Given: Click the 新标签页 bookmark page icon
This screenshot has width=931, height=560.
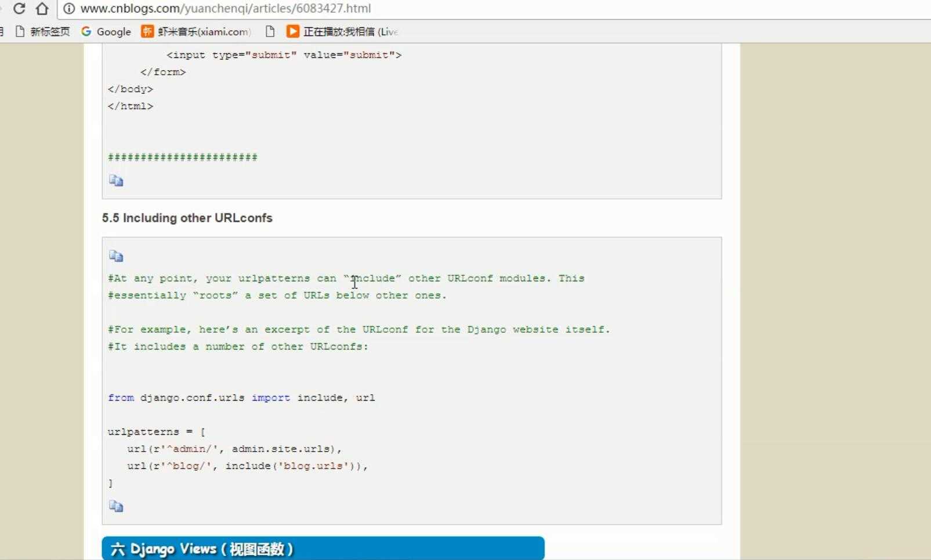Looking at the screenshot, I should (x=20, y=31).
